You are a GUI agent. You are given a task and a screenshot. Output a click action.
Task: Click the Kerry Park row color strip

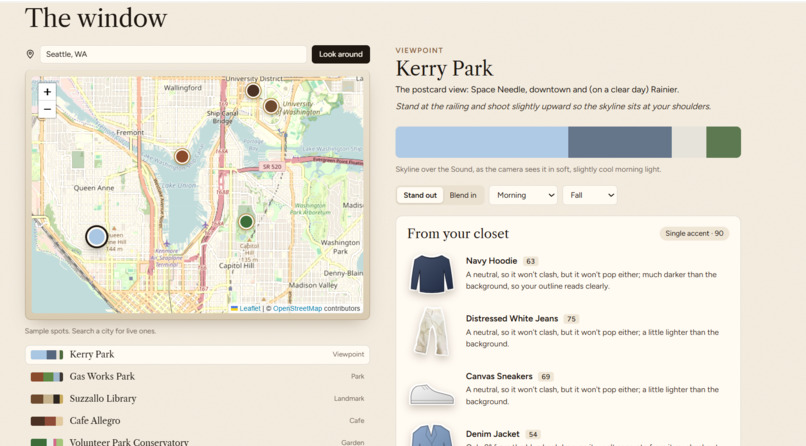[47, 355]
